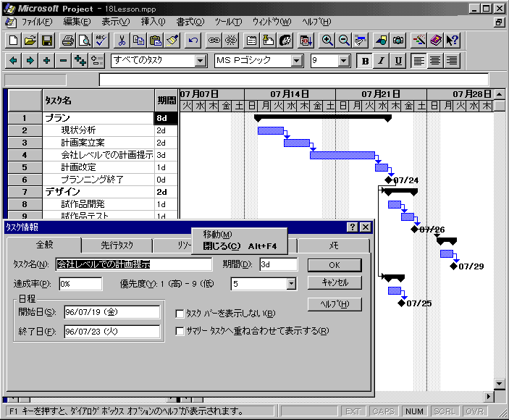The image size is (509, 420).
Task: Click the Undo arrow icon
Action: coord(193,41)
